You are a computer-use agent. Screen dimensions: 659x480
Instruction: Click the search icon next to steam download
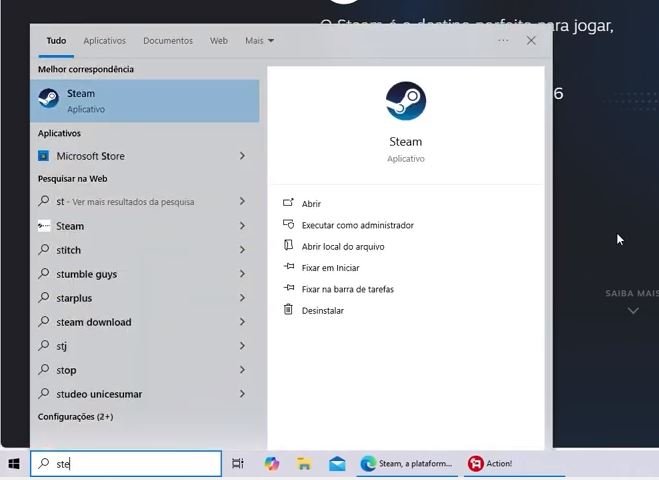tap(44, 322)
